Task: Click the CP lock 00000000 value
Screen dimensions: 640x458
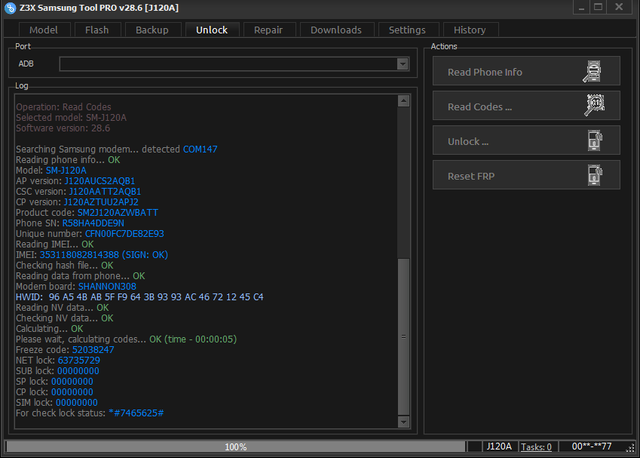Action: pyautogui.click(x=72, y=392)
